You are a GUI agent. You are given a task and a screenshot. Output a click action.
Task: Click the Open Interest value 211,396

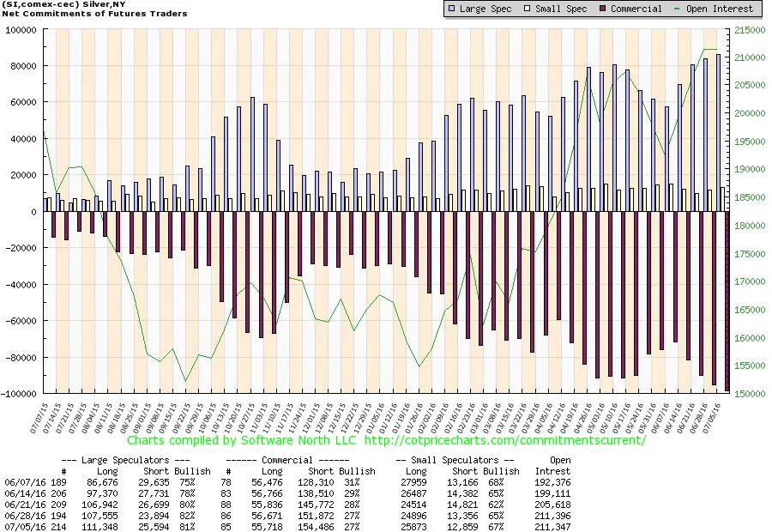552,516
